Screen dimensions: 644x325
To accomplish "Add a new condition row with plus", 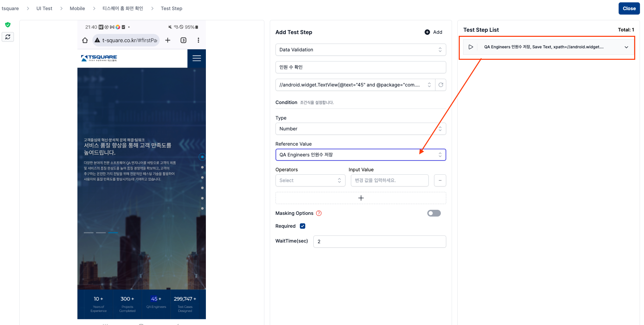I will point(361,198).
